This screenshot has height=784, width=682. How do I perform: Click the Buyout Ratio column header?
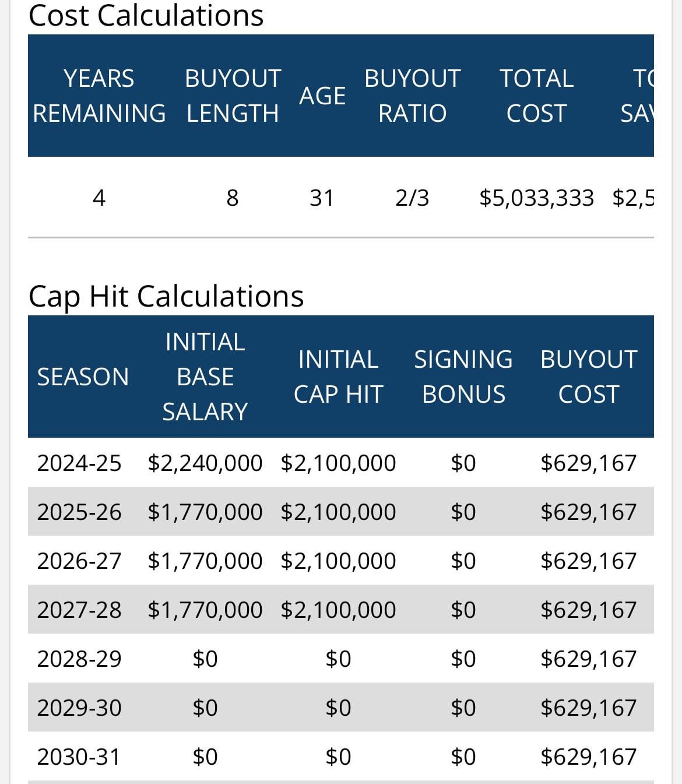click(412, 96)
